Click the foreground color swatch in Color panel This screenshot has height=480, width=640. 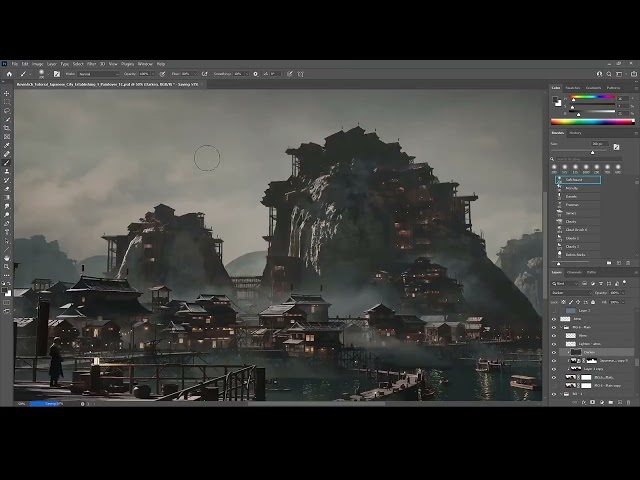point(555,99)
